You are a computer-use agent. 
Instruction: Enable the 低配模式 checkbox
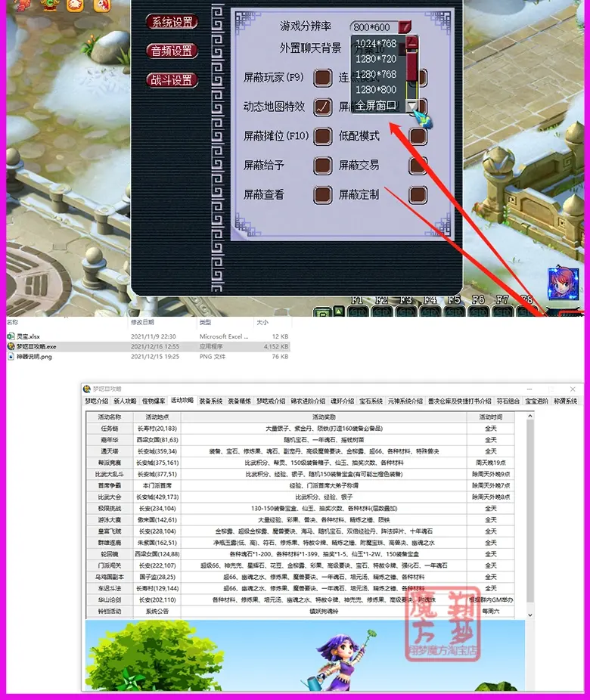click(x=418, y=136)
